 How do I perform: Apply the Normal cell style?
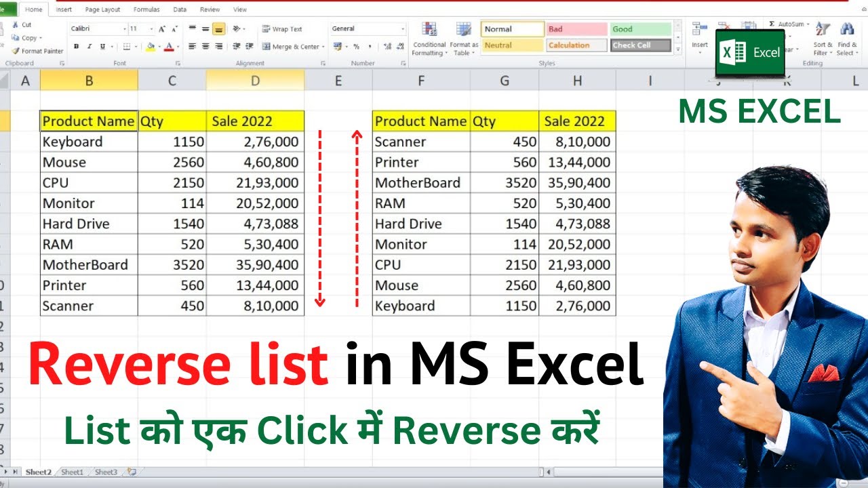point(513,29)
